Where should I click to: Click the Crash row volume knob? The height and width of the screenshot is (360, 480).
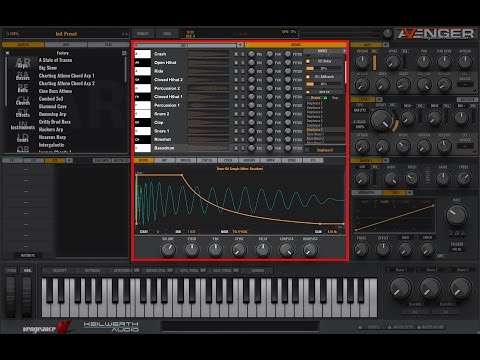click(x=252, y=54)
